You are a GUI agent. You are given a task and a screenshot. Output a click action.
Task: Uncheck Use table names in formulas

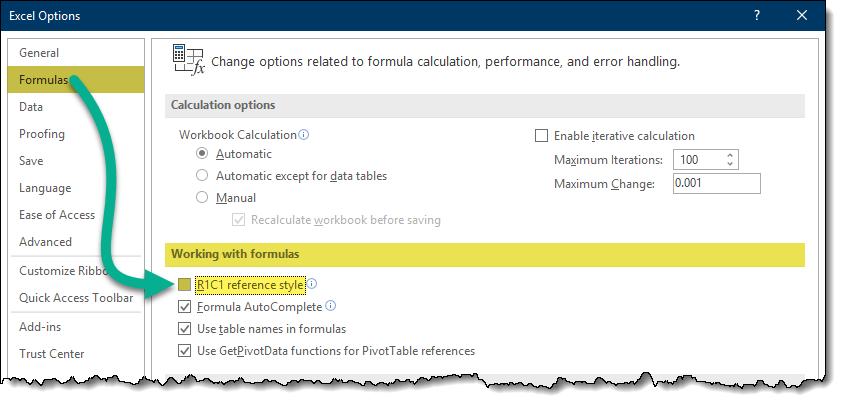[185, 329]
